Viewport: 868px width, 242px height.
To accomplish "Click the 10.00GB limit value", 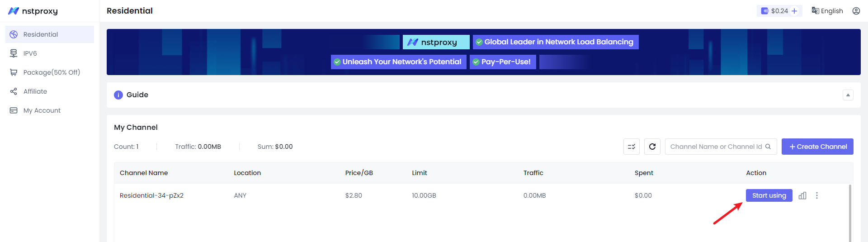I will 424,195.
